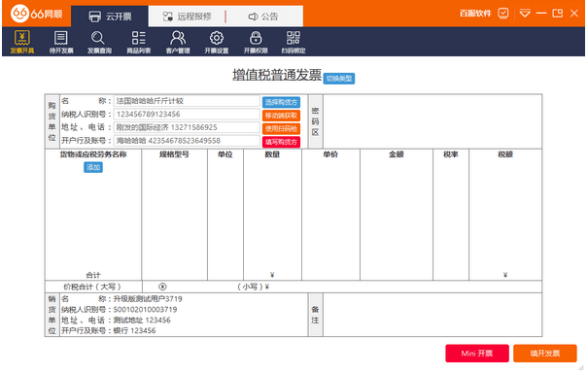Focus the 纳税人识别号 input with 123456789123456
The height and width of the screenshot is (373, 588).
(187, 115)
